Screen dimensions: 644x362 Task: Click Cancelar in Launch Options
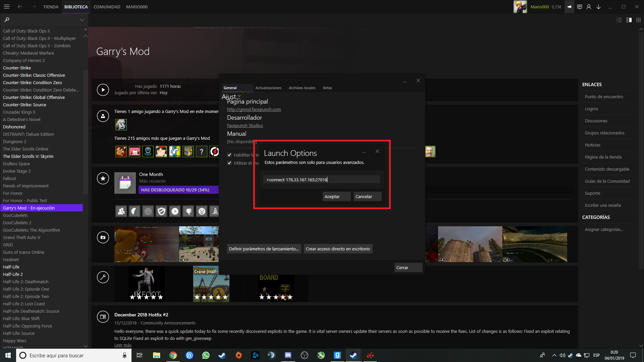(368, 196)
